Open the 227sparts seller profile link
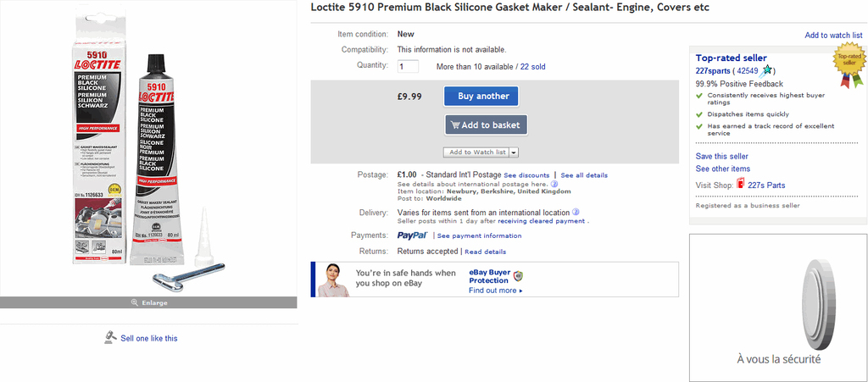The height and width of the screenshot is (382, 868). click(712, 71)
